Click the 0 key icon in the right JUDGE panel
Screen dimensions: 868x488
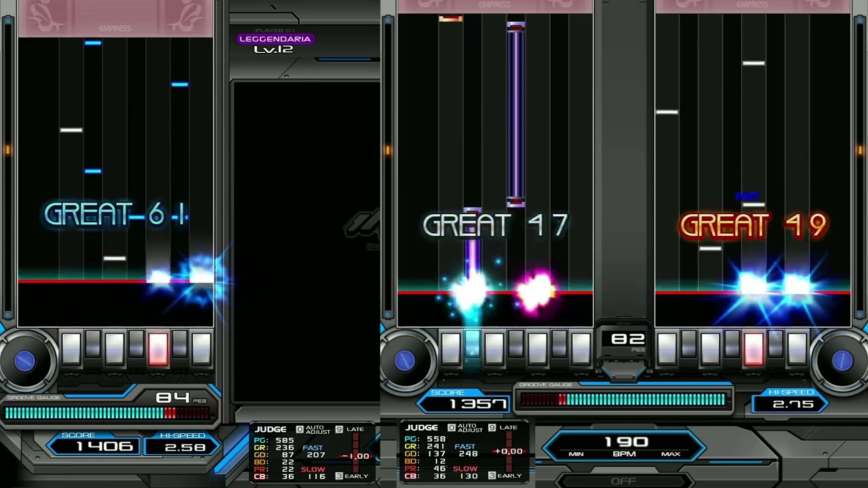[452, 428]
